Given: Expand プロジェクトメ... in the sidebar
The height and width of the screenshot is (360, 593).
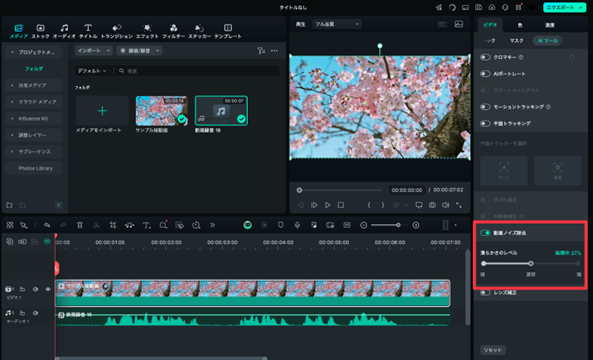Looking at the screenshot, I should point(33,52).
